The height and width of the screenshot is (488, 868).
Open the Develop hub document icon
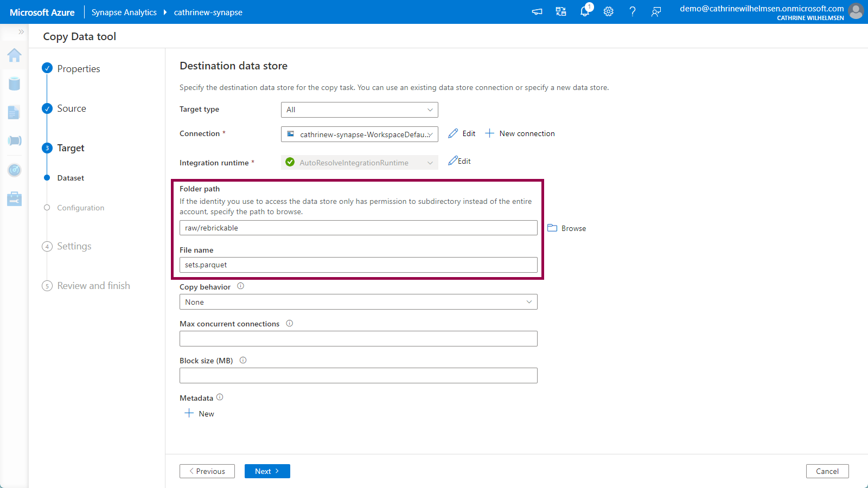click(14, 112)
